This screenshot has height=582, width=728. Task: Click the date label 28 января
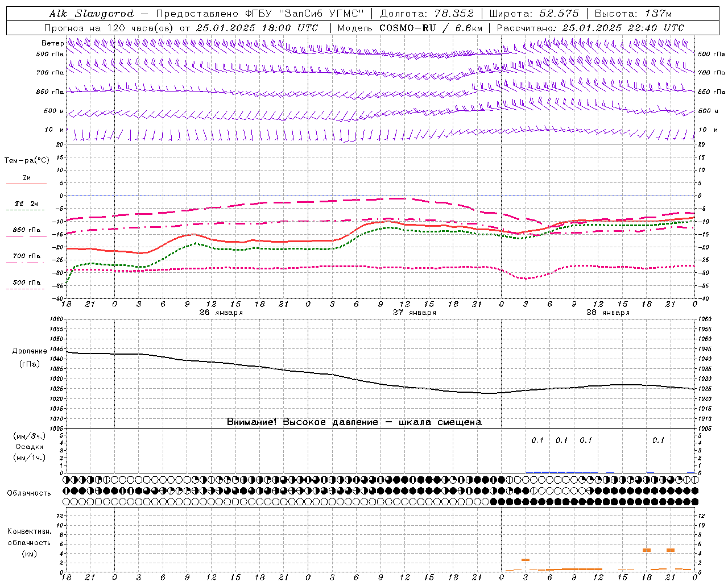[608, 313]
